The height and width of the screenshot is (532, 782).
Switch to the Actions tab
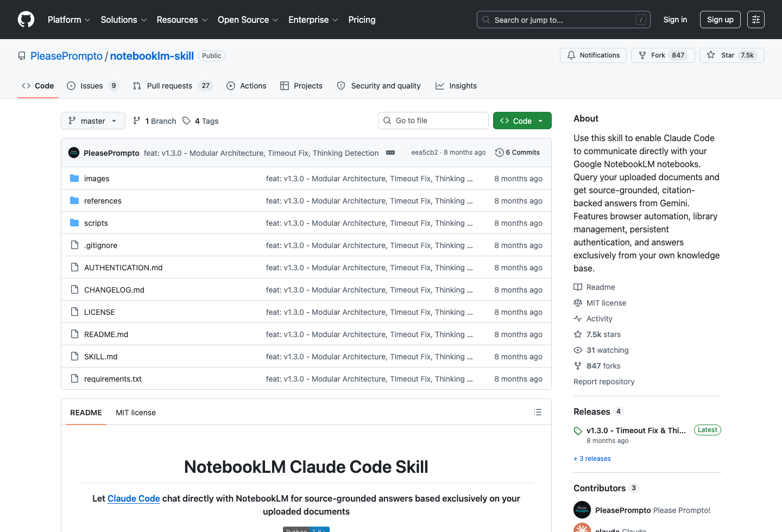click(247, 86)
